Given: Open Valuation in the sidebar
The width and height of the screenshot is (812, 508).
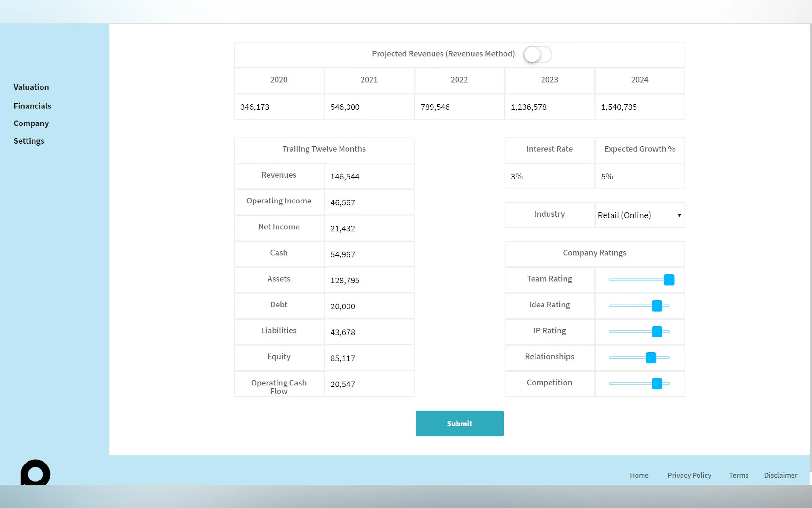Looking at the screenshot, I should pos(31,87).
